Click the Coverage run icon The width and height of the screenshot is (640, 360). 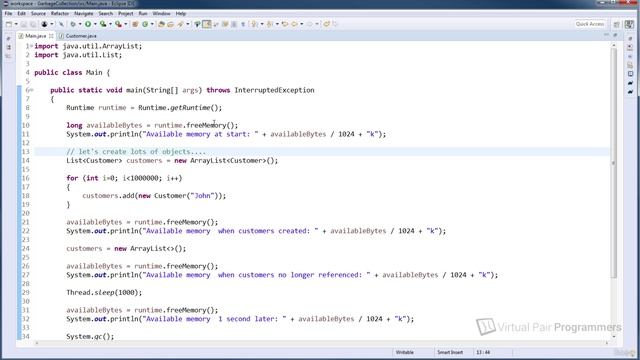click(x=103, y=24)
